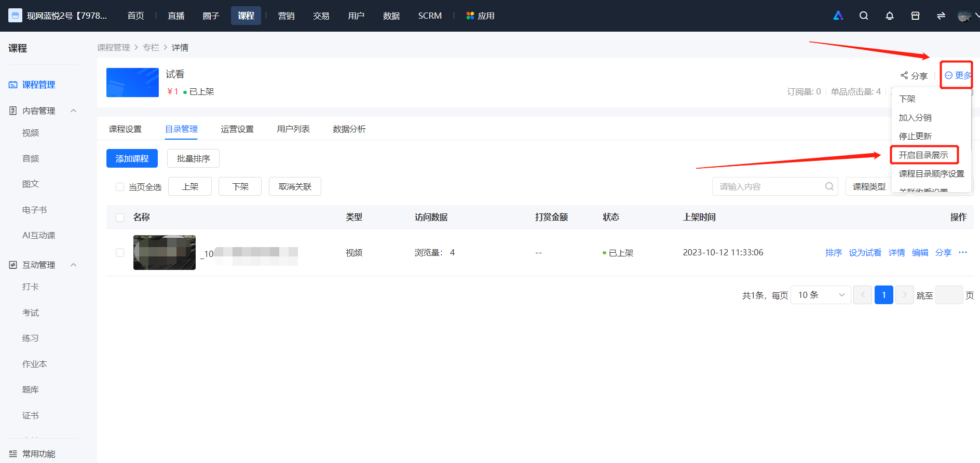Viewport: 980px width, 463px height.
Task: Click the 添加课程 button
Action: click(132, 158)
